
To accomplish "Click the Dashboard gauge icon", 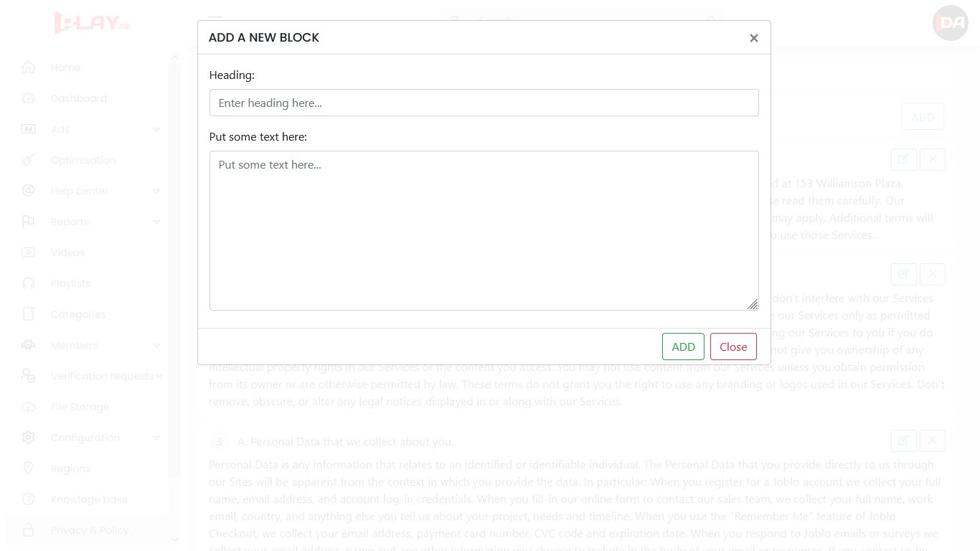I will (28, 98).
